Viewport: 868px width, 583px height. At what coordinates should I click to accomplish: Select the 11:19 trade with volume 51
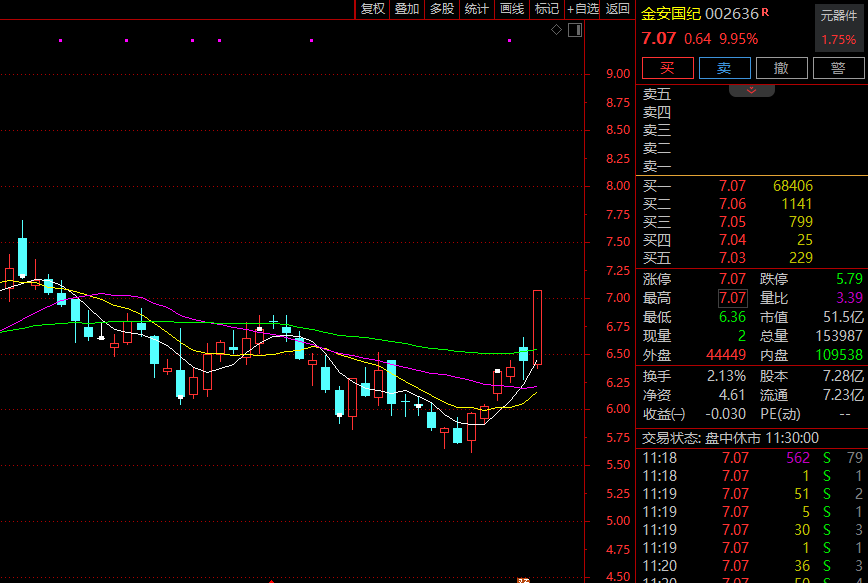pyautogui.click(x=752, y=494)
